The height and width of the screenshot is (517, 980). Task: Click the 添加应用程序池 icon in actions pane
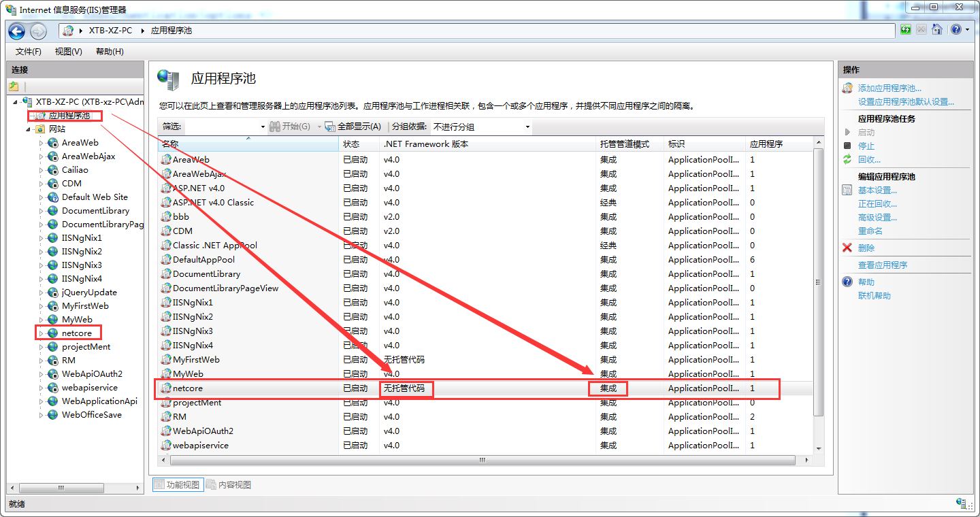(847, 88)
